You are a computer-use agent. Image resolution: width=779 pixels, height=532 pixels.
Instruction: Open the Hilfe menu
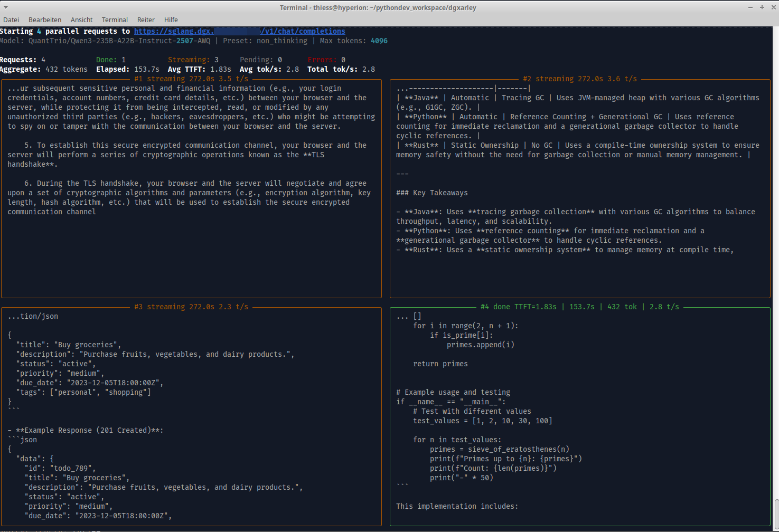pyautogui.click(x=171, y=20)
